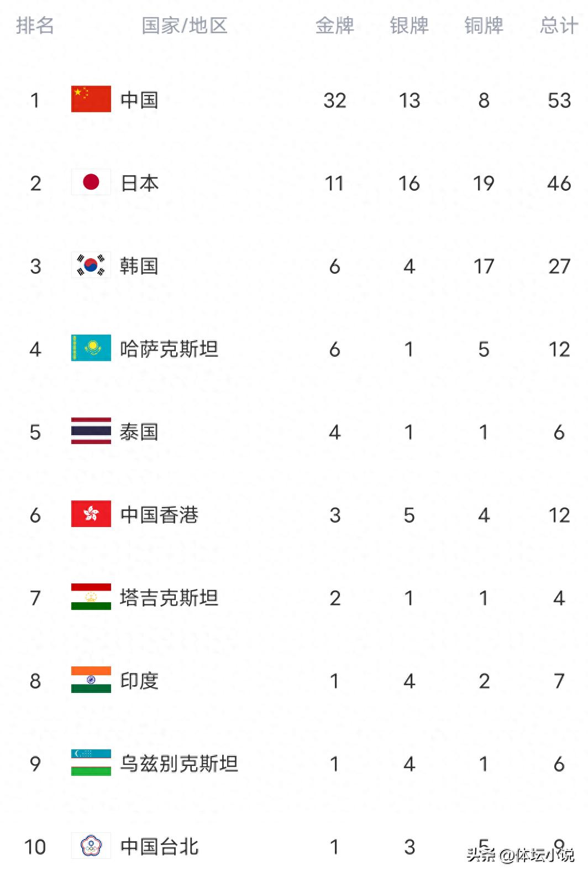Sort by the 金牌 column header
Viewport: 588px width, 876px height.
point(334,25)
